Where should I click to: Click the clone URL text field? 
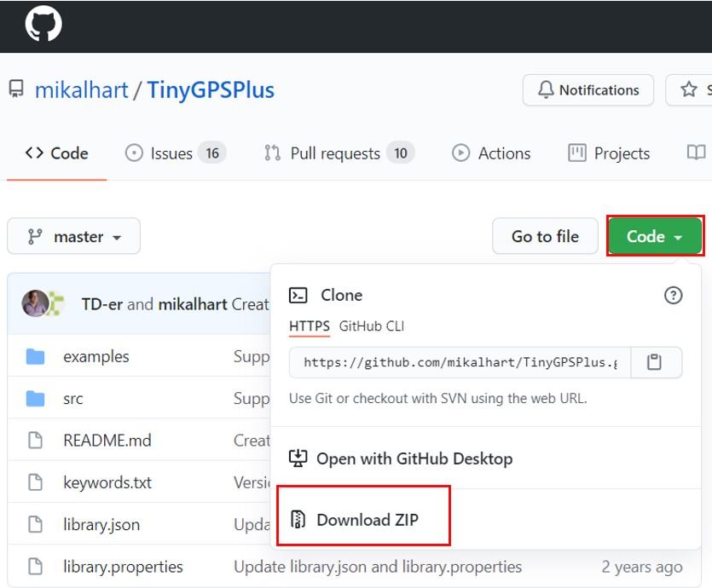[460, 362]
